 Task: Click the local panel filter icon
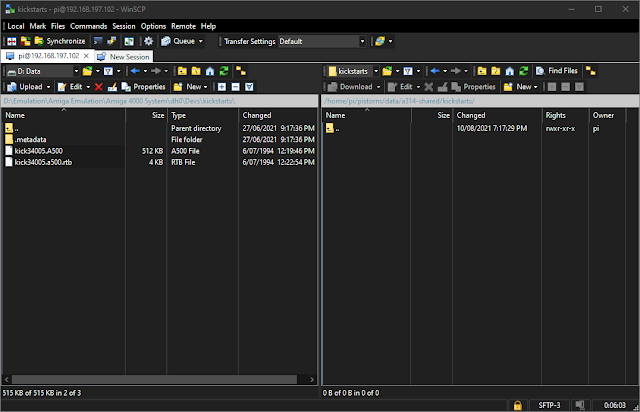108,71
